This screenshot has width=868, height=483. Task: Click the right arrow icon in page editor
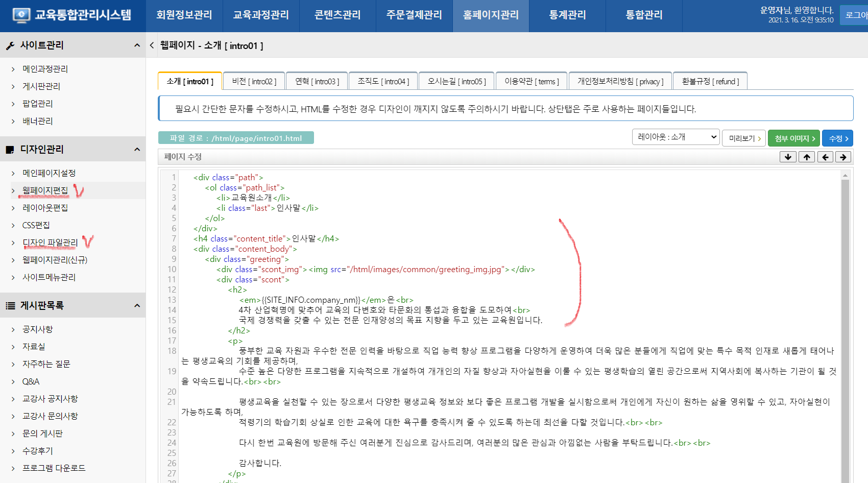843,157
